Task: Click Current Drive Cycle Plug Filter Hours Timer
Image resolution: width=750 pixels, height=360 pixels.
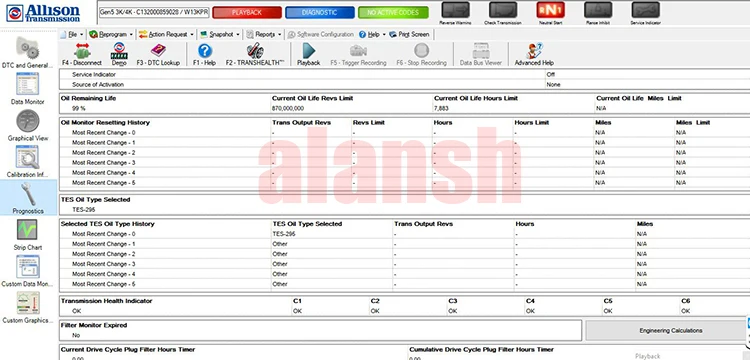Action: (128, 349)
